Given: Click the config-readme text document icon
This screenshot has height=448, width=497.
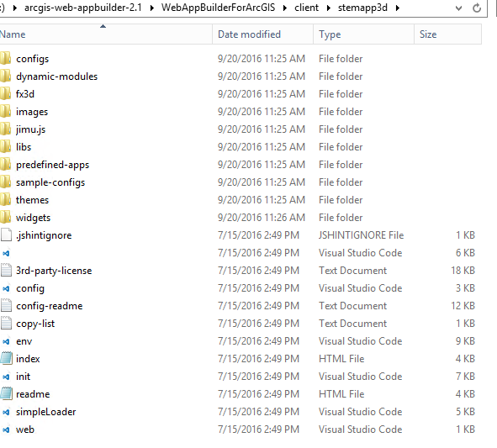Looking at the screenshot, I should pos(6,306).
